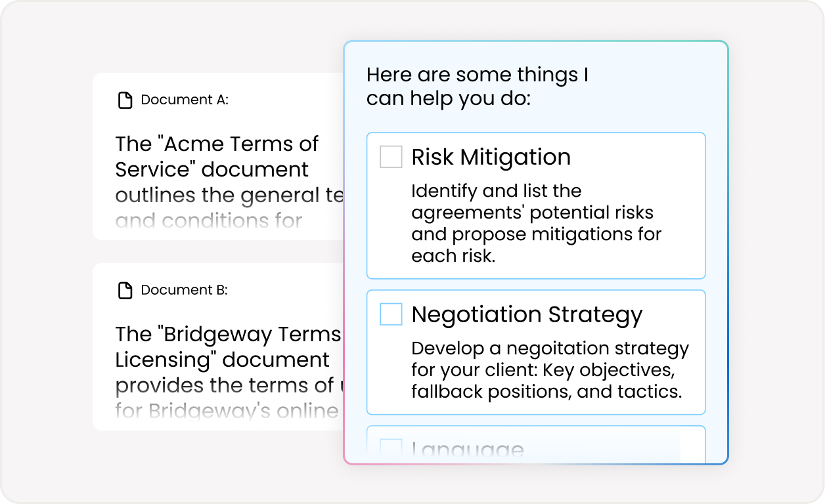Image resolution: width=825 pixels, height=504 pixels.
Task: Enable the Negotiation Strategy checkbox
Action: tap(391, 314)
